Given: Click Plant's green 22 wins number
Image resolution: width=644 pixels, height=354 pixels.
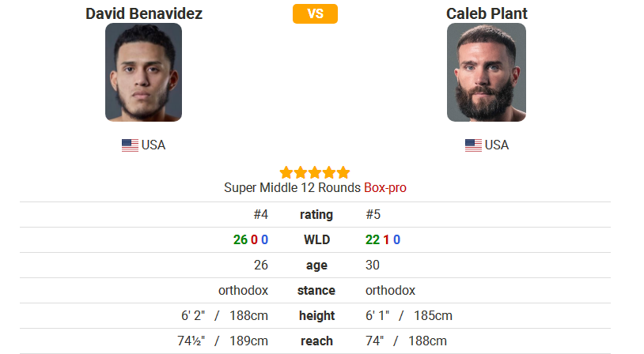Looking at the screenshot, I should 373,239.
